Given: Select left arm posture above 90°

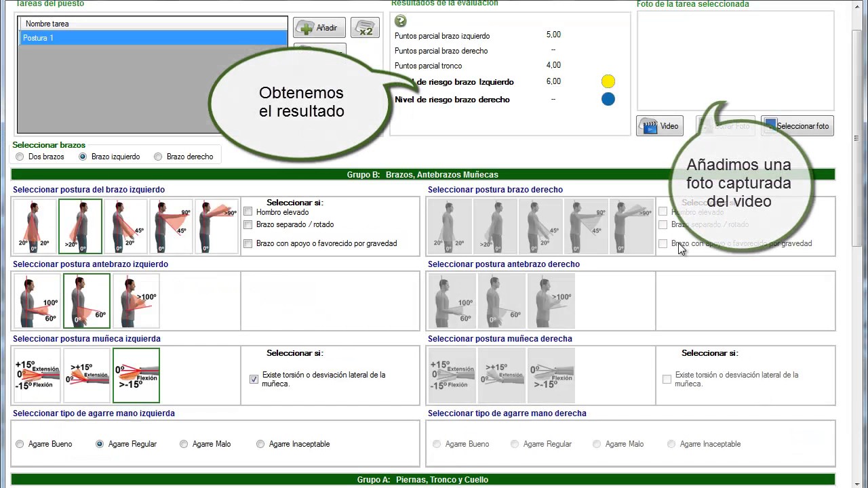Looking at the screenshot, I should click(x=216, y=226).
